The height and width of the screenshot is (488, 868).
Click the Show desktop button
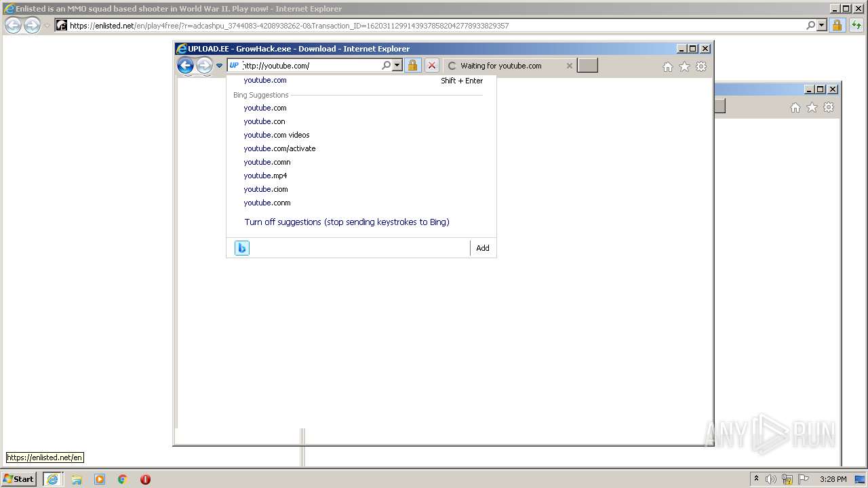(861, 479)
